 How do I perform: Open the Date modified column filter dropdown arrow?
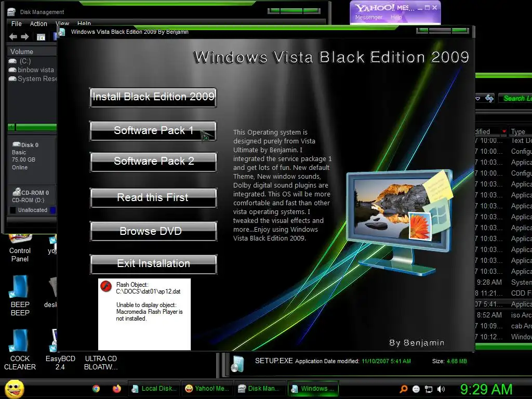coord(504,131)
